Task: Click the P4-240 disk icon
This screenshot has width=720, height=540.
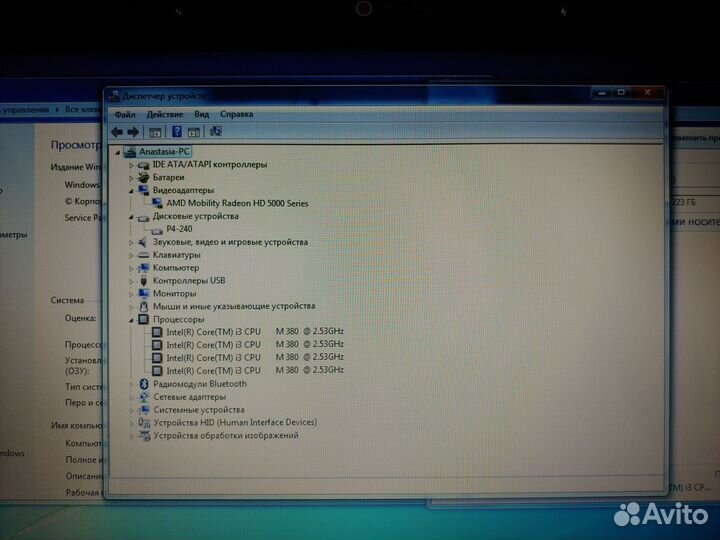Action: [x=157, y=230]
